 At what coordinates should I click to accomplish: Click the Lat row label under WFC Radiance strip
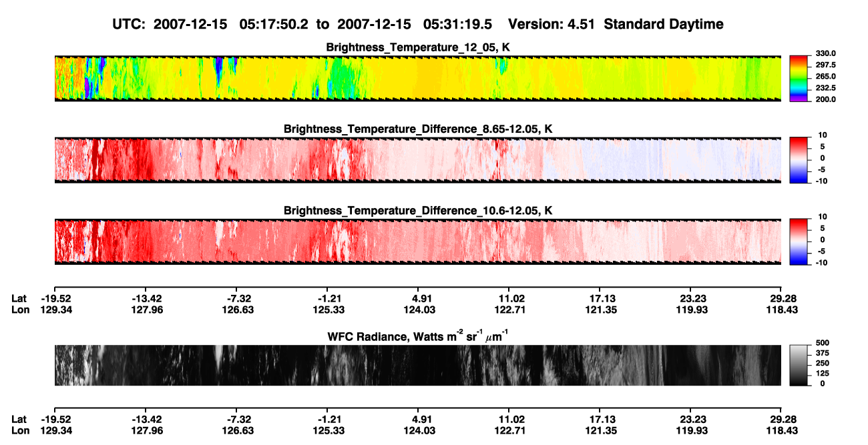(x=19, y=419)
